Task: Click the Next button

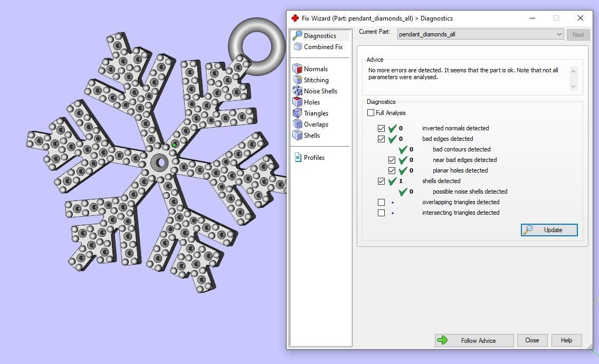Action: tap(578, 34)
